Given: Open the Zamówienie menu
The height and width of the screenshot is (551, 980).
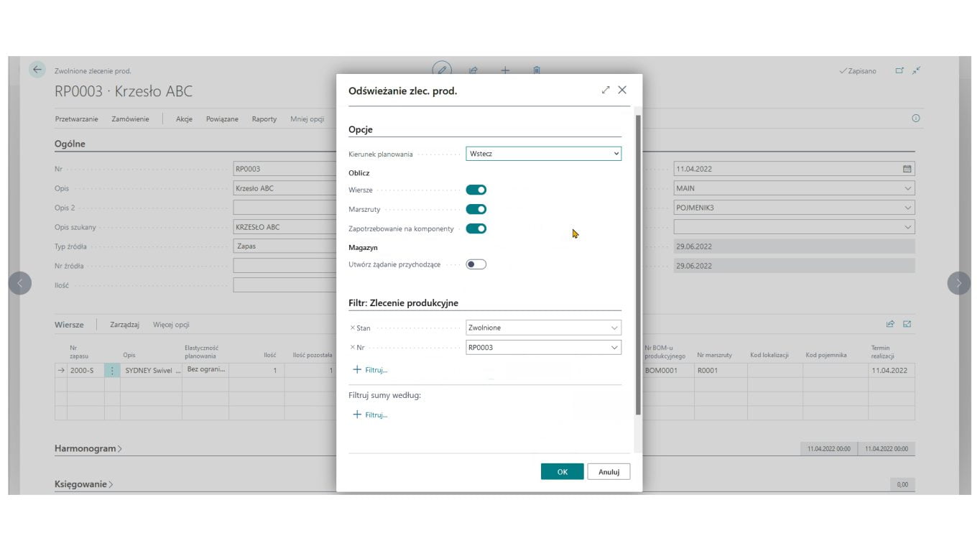Looking at the screenshot, I should click(130, 119).
